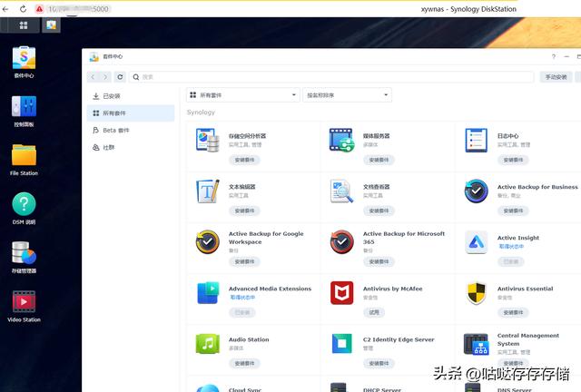Select All Packages in sidebar

pyautogui.click(x=131, y=113)
